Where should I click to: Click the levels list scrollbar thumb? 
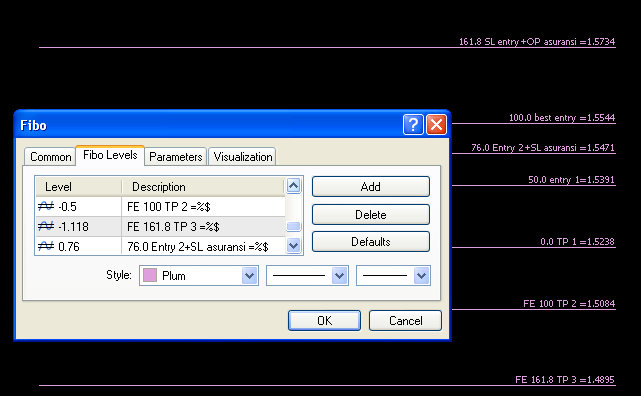point(294,226)
